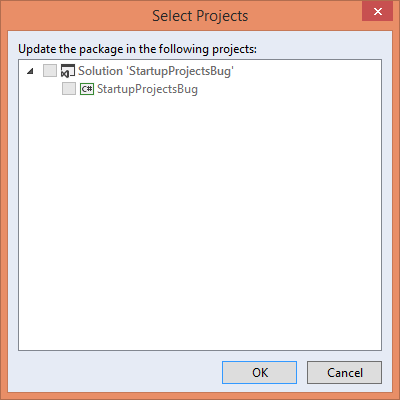Close the Select Projects dialog

tap(377, 11)
